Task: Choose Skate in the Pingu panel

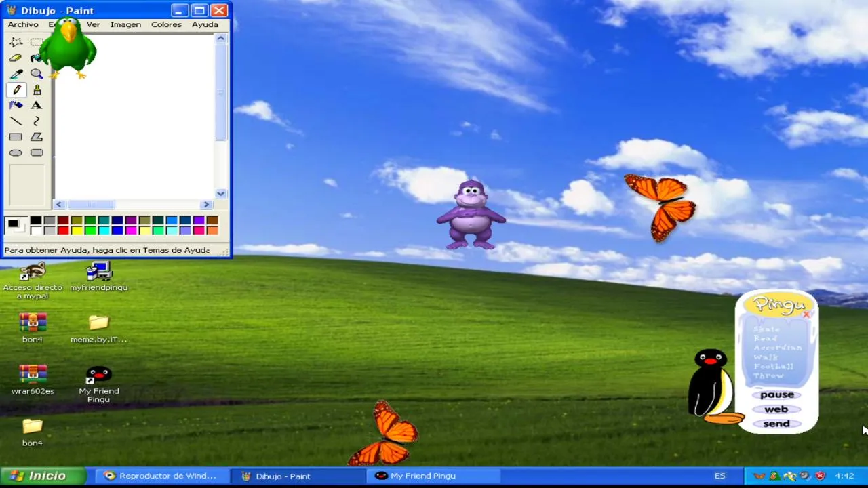Action: [766, 329]
